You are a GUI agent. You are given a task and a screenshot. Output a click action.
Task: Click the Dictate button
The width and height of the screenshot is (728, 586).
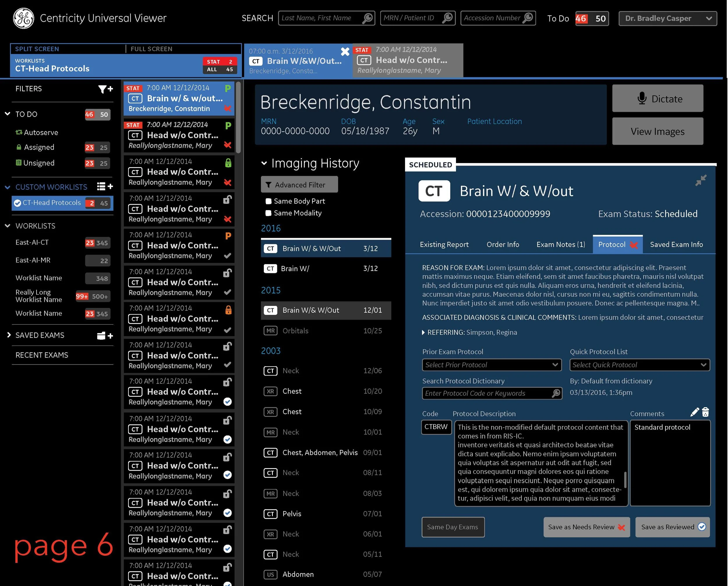click(658, 99)
